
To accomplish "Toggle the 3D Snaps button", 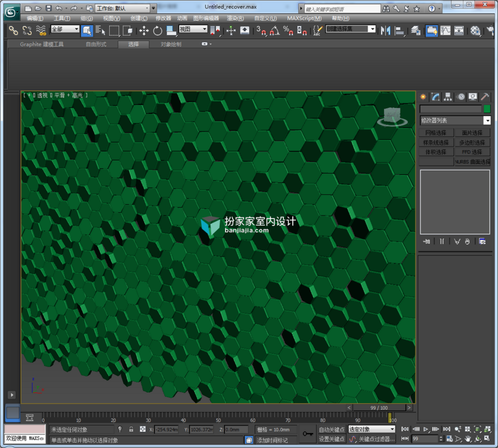I will (x=261, y=30).
